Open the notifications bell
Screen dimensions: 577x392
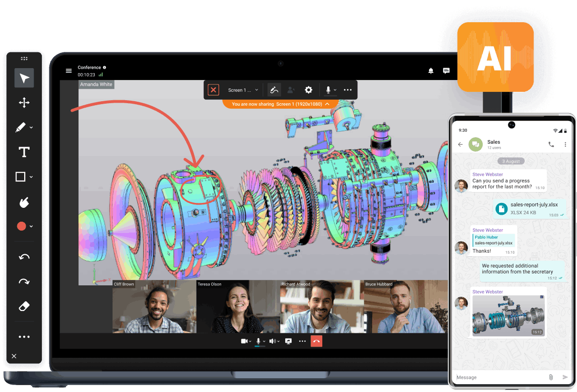coord(431,71)
